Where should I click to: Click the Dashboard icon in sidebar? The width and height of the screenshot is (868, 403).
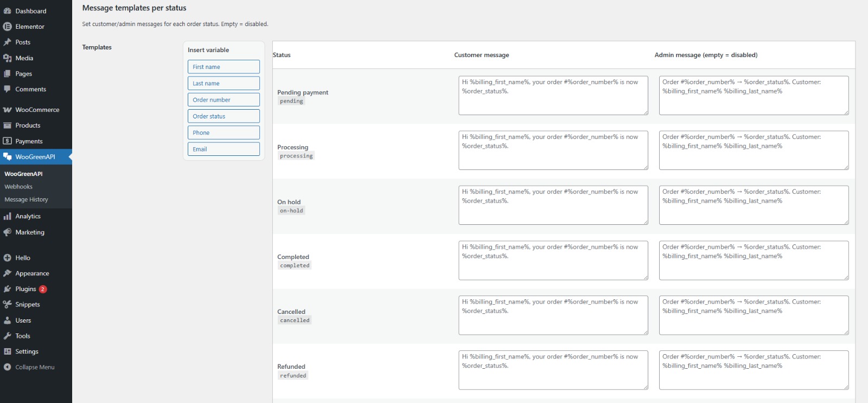[x=7, y=11]
